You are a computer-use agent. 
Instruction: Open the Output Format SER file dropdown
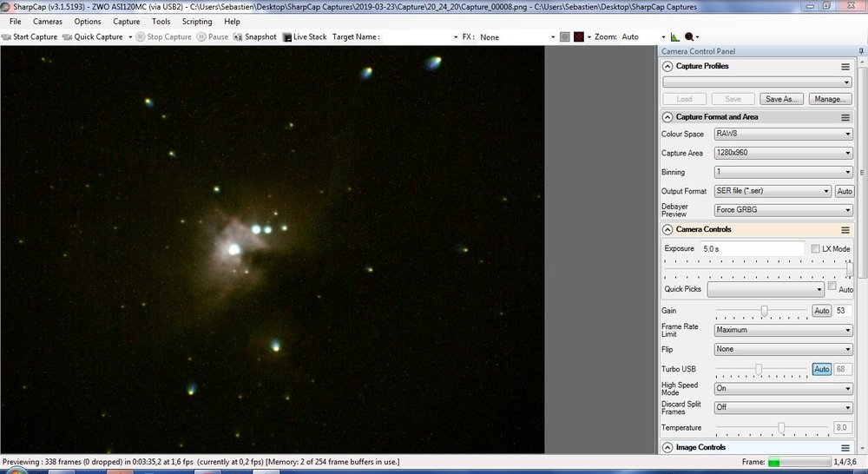pos(773,191)
